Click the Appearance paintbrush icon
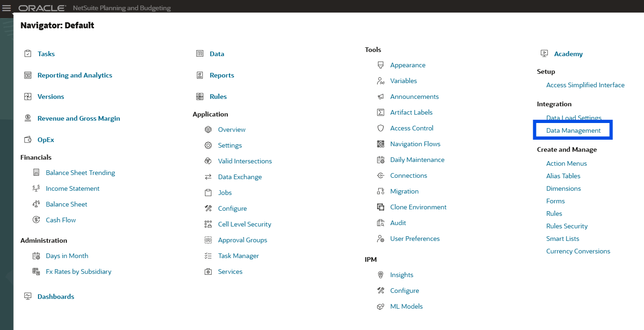The image size is (644, 330). coord(381,65)
